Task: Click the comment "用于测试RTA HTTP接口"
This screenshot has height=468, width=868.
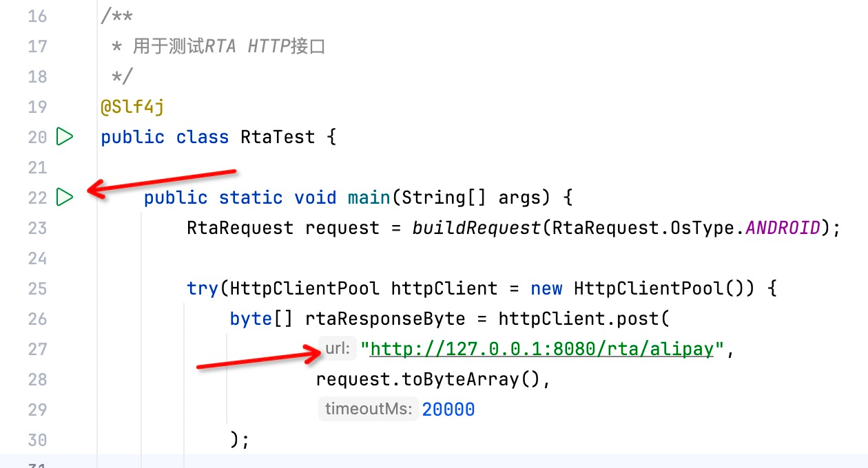Action: pos(229,46)
